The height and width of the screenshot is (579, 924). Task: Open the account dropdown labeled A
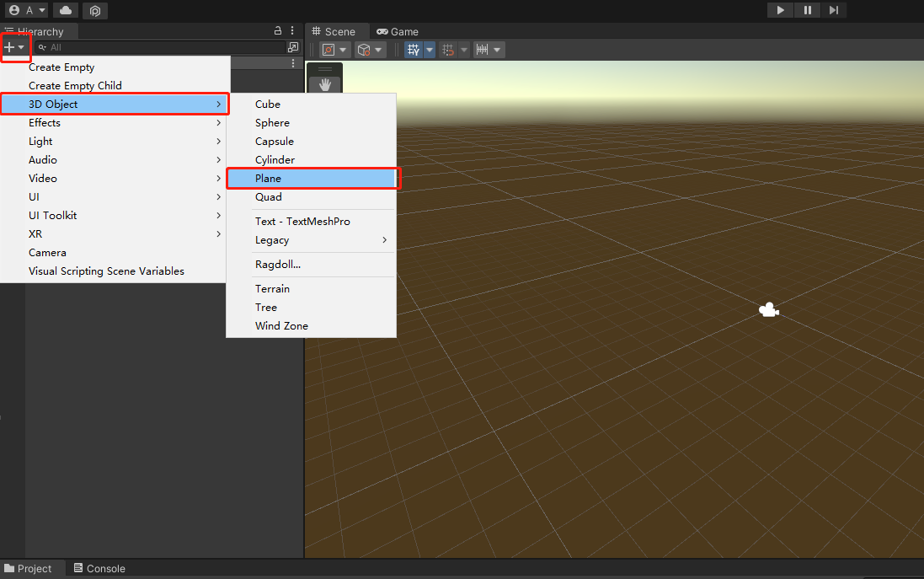[x=27, y=10]
